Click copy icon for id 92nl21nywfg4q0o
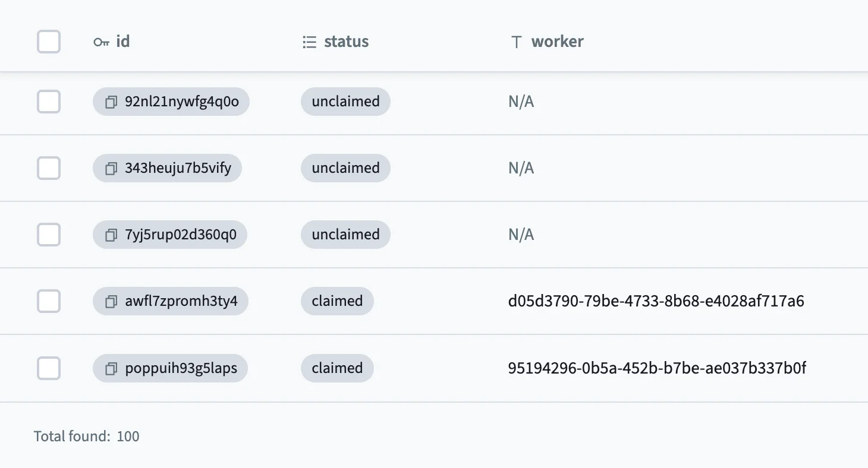 coord(111,102)
